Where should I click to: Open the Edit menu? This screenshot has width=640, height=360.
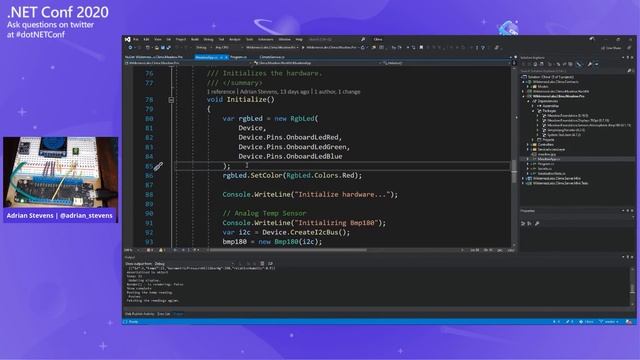coord(146,40)
